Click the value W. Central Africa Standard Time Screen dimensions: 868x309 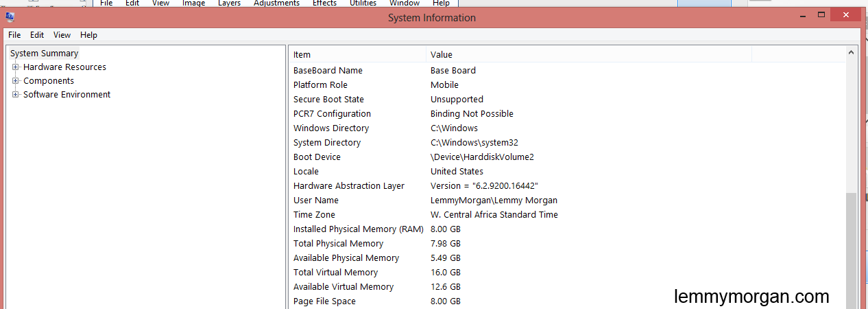(494, 215)
